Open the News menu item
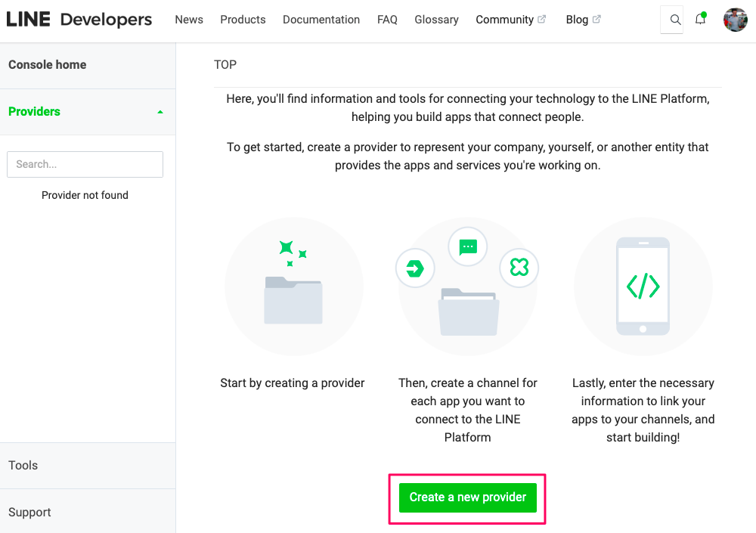The width and height of the screenshot is (756, 533). pyautogui.click(x=189, y=20)
